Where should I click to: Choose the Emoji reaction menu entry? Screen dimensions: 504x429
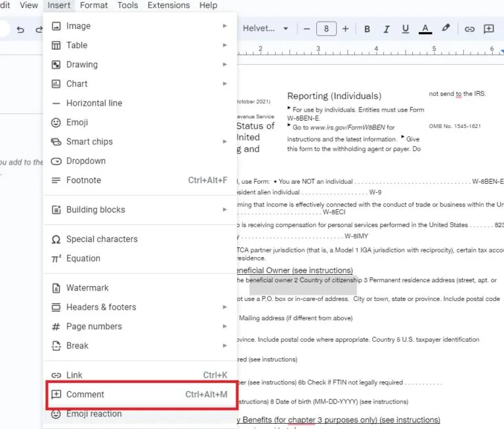tap(140, 414)
